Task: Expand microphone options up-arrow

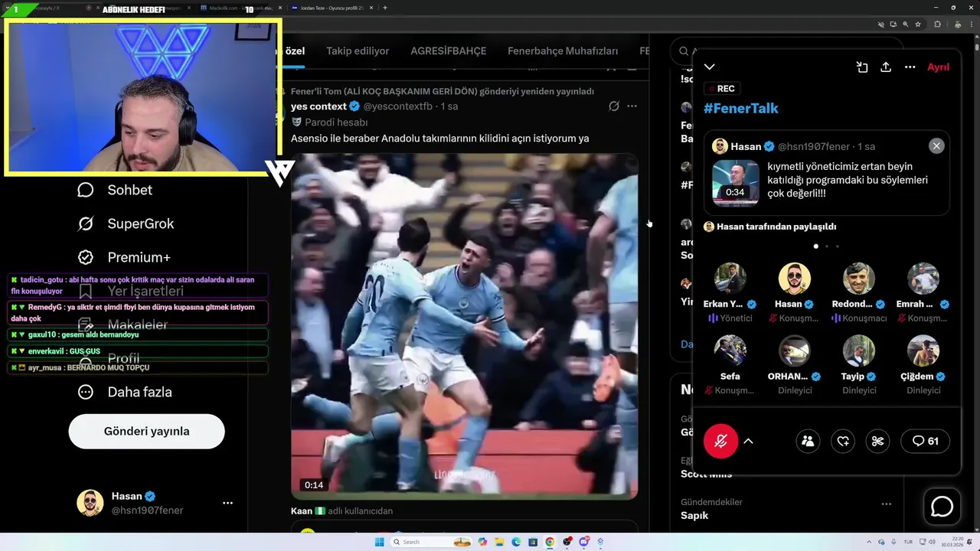Action: [x=748, y=441]
